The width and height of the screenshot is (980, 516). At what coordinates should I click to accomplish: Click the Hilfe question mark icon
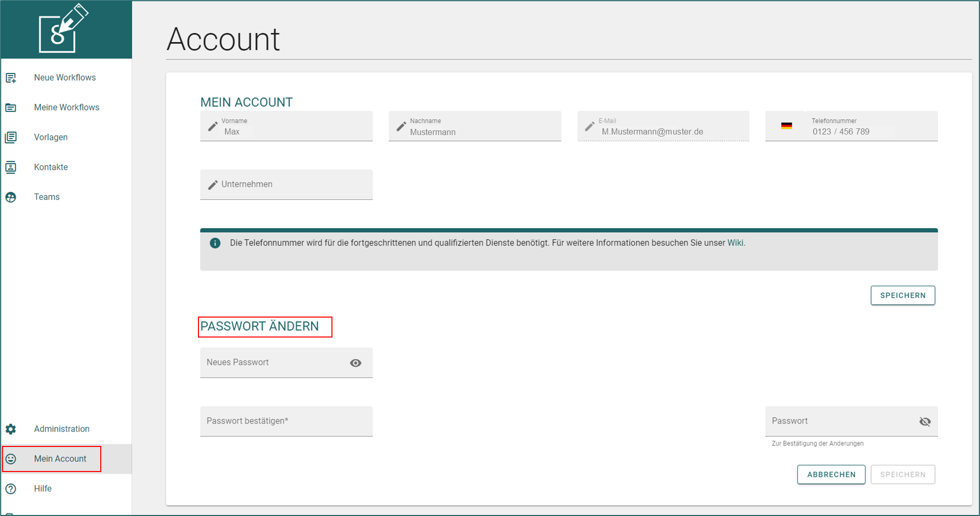coord(11,489)
